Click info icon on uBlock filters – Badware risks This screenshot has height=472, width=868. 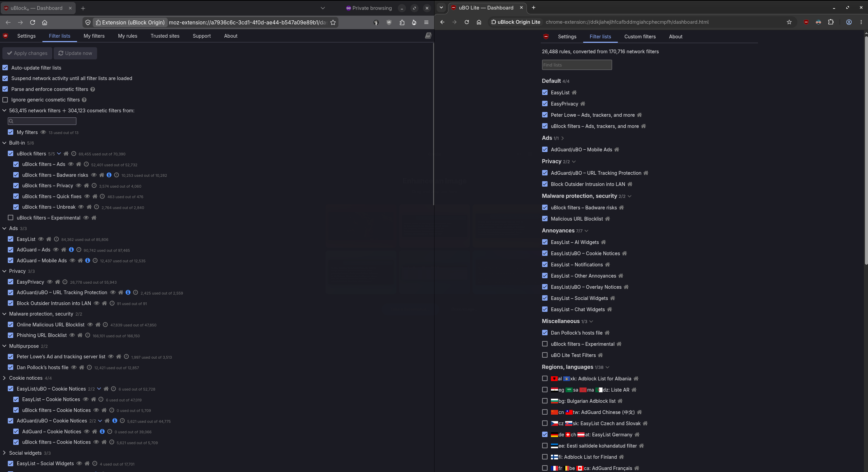pos(109,175)
